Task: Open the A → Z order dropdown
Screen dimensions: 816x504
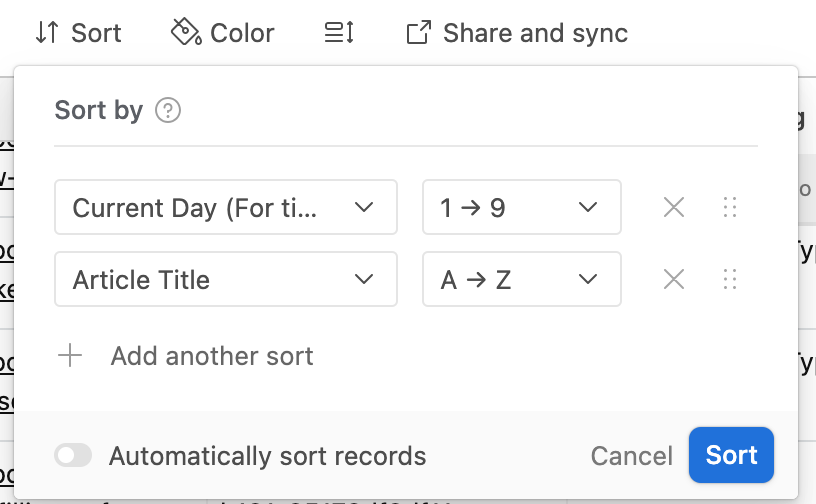Action: coord(521,279)
